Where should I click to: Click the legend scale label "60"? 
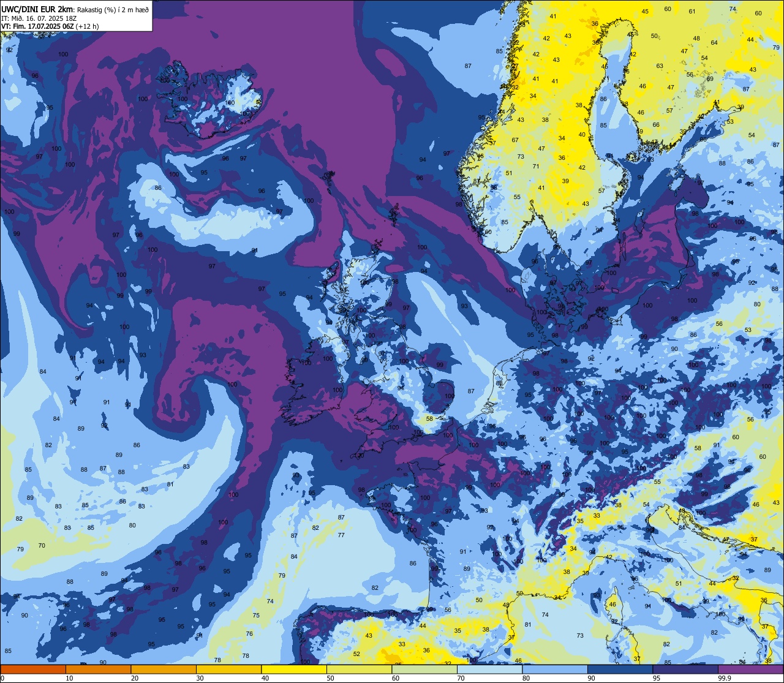(x=395, y=678)
